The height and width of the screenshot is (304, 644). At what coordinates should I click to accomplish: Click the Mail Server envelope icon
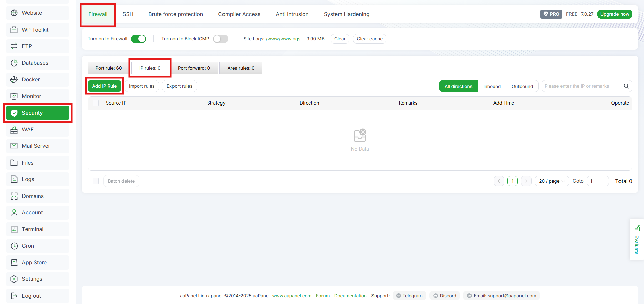point(14,146)
